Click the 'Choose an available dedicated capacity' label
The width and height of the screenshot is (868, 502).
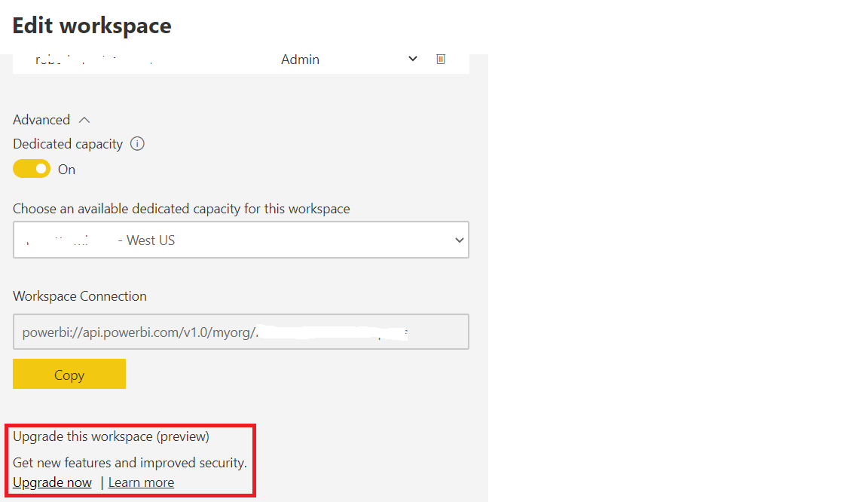[x=182, y=209]
